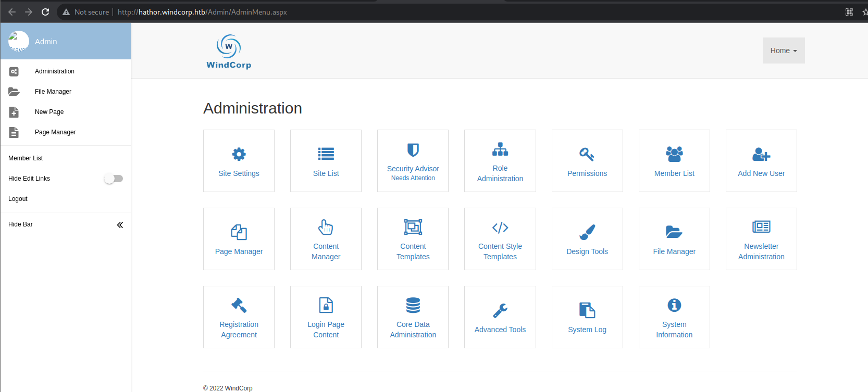Open Design Tools paintbrush icon

(587, 232)
